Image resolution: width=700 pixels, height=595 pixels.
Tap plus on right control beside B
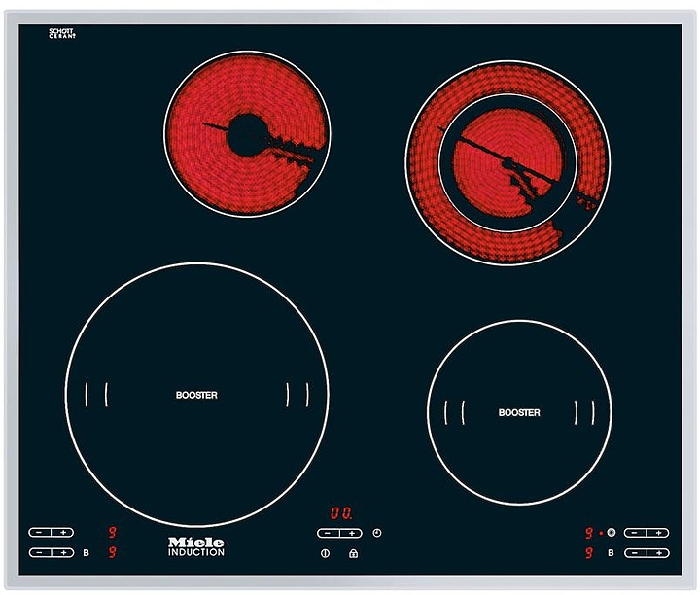tap(658, 553)
